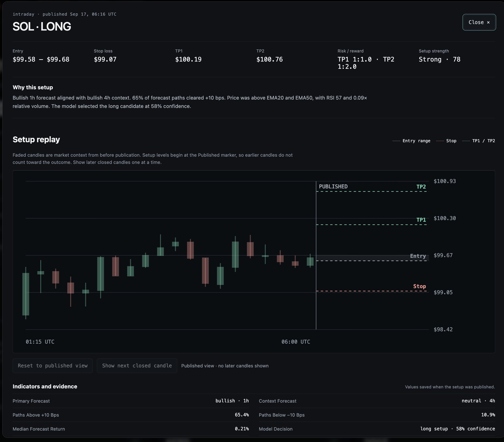Click the Indicators and evidence heading

click(45, 387)
